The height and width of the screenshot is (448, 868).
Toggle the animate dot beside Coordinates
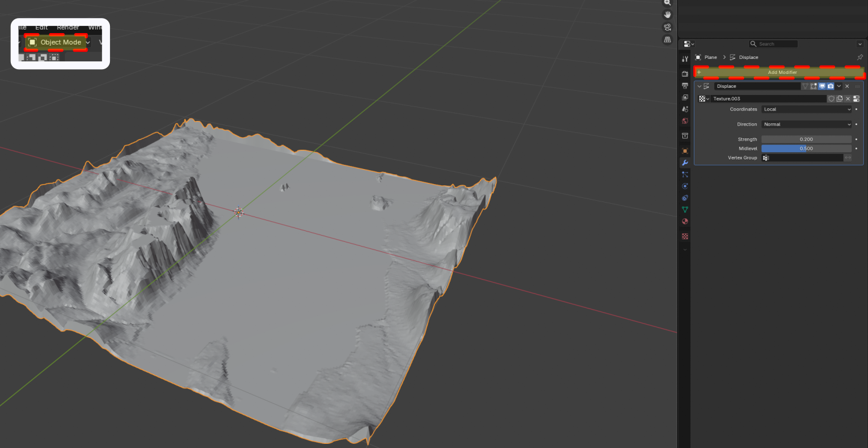click(856, 109)
